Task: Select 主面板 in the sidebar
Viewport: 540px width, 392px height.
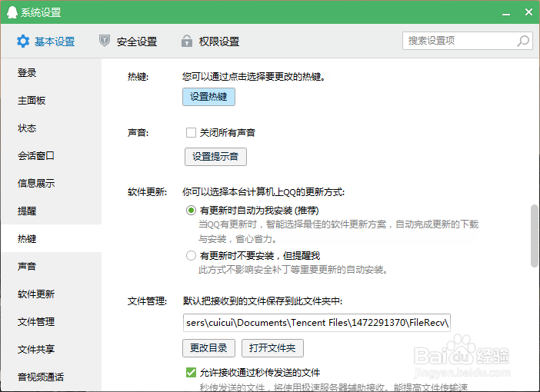Action: click(x=52, y=101)
